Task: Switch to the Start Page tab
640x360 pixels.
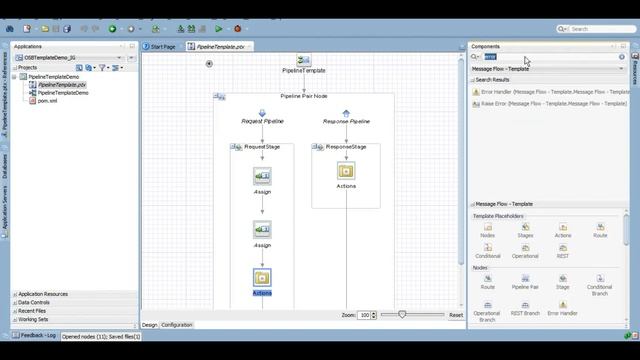Action: (x=160, y=47)
